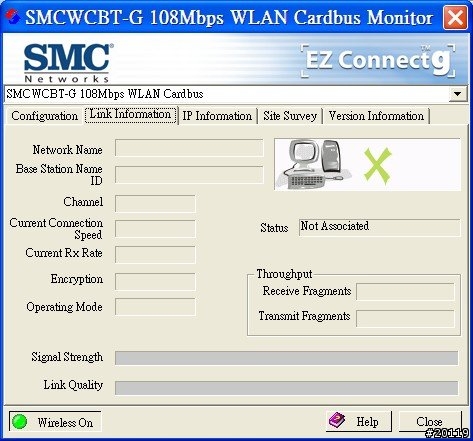The image size is (473, 441).
Task: Click the Close button
Action: 430,421
